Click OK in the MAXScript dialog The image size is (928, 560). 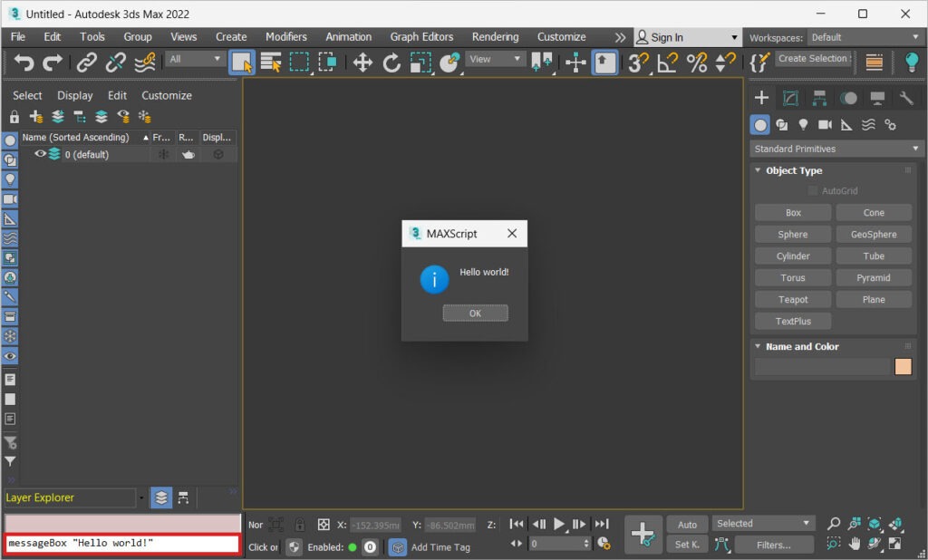coord(475,314)
